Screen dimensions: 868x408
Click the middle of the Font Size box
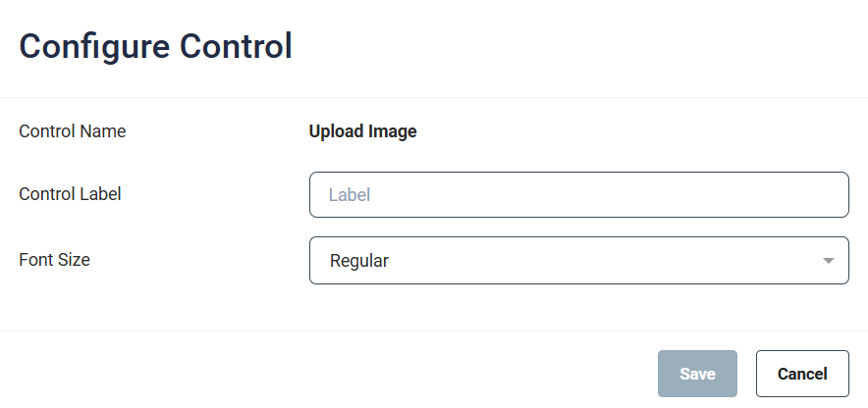point(578,261)
